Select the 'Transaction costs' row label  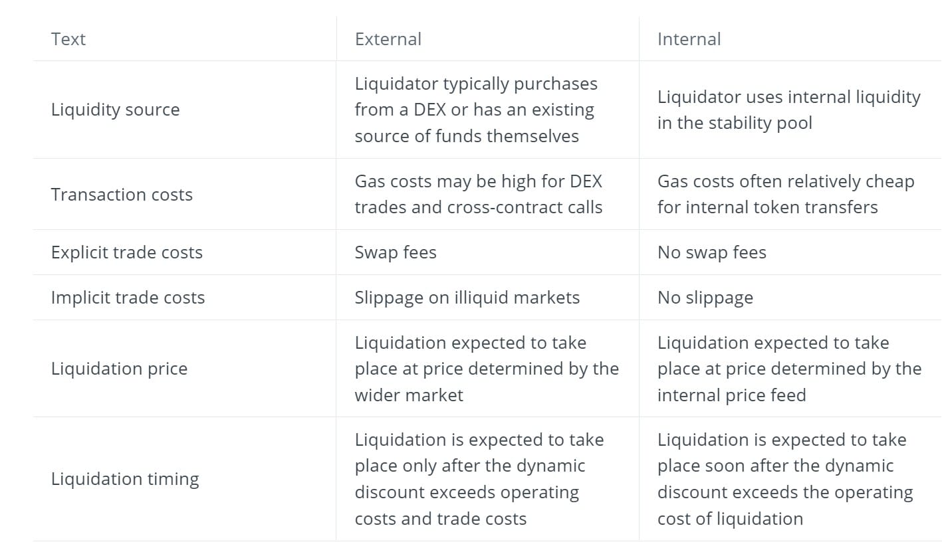coord(122,195)
